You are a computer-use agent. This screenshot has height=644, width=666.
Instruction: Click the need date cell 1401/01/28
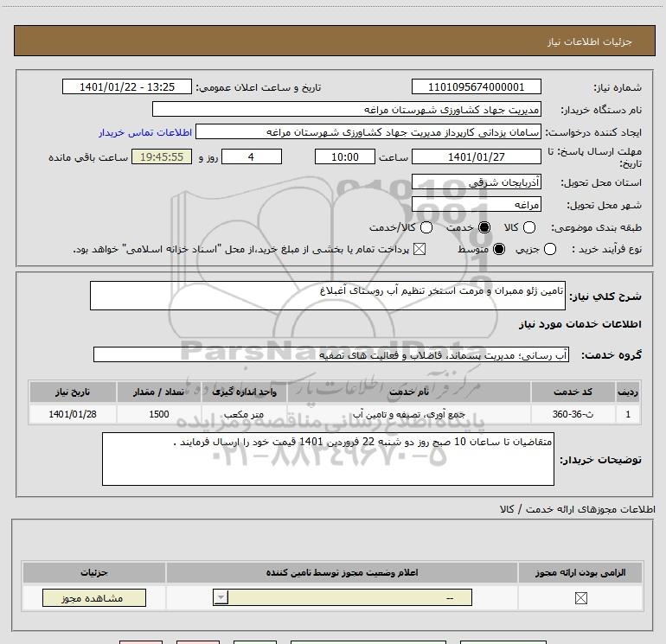tap(73, 414)
